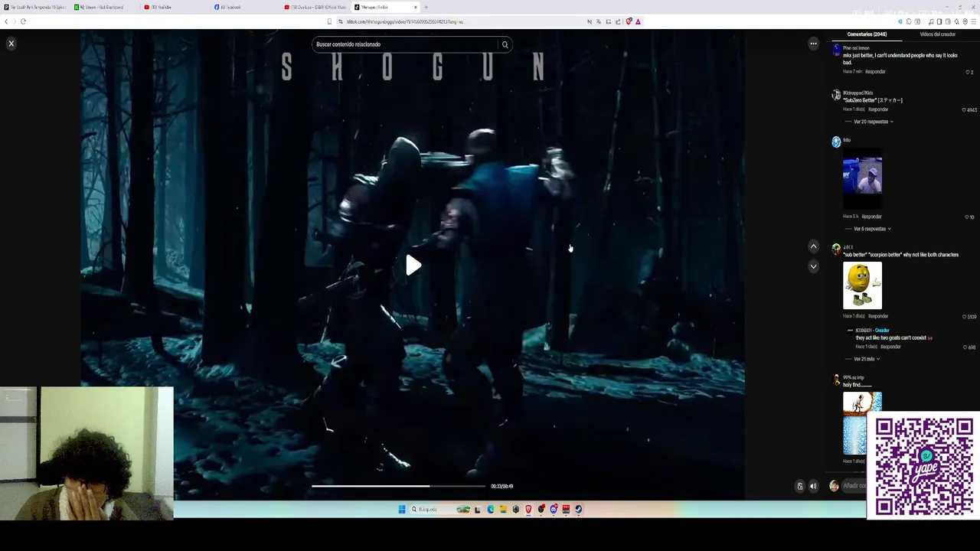Switch to the Facebook browser tab

click(246, 7)
